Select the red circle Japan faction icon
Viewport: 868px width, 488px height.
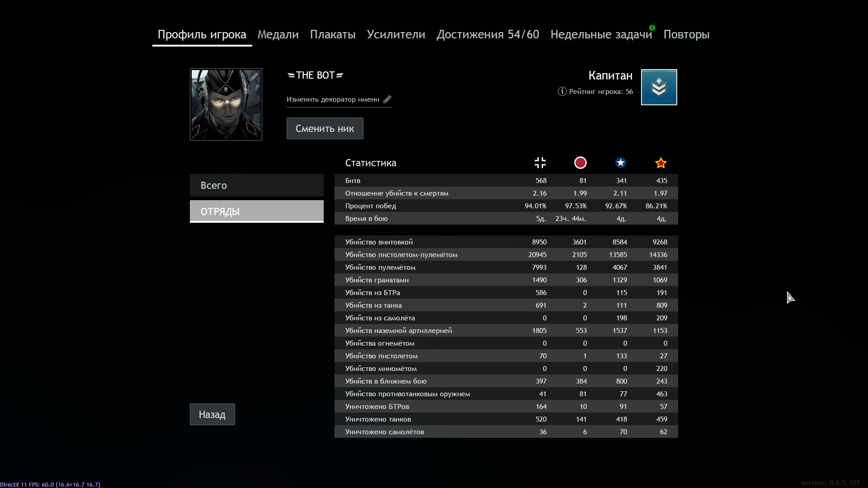580,163
